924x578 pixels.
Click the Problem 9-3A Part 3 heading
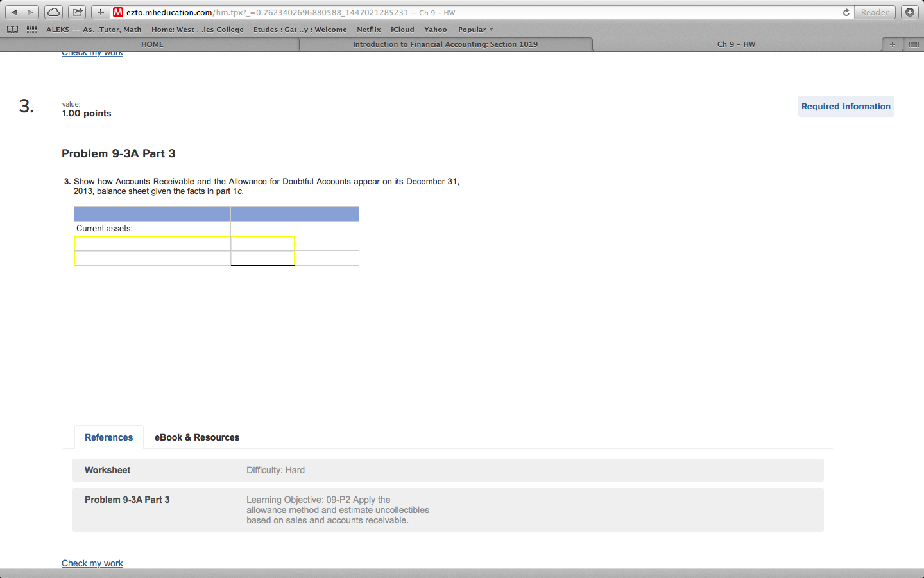pos(119,153)
